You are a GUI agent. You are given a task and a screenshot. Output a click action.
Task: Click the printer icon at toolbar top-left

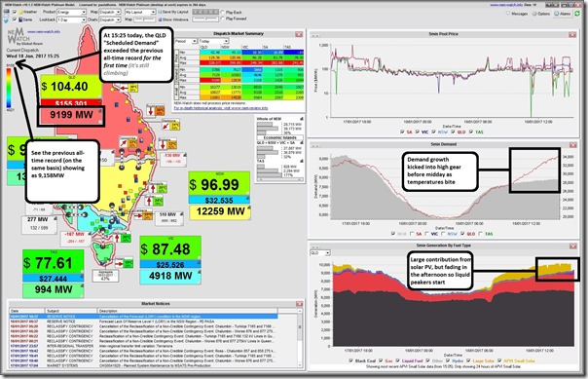[x=6, y=12]
